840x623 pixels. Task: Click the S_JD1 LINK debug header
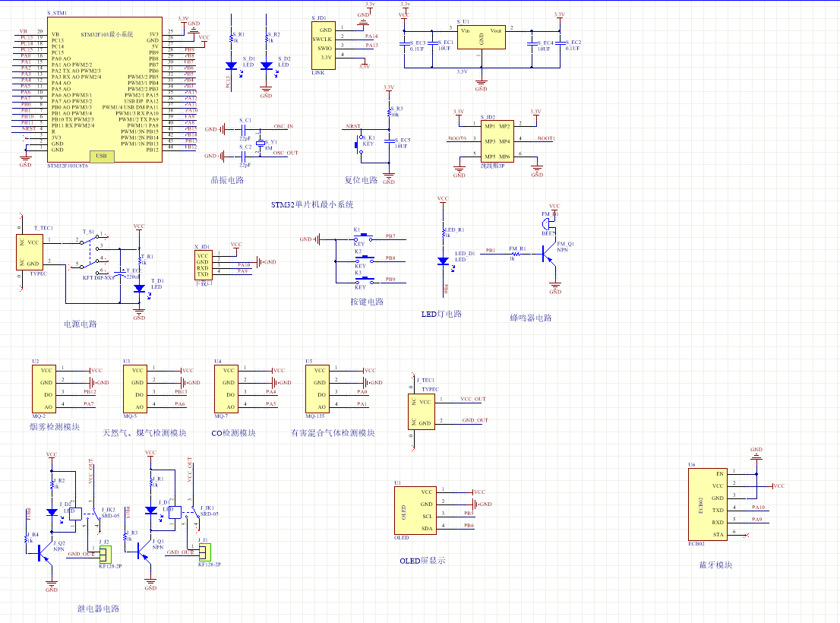click(x=323, y=44)
